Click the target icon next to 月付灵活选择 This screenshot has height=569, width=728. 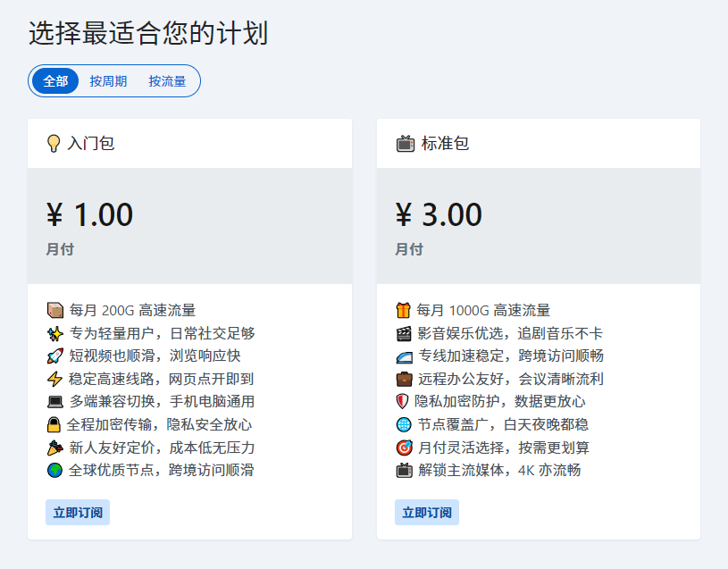pyautogui.click(x=404, y=448)
